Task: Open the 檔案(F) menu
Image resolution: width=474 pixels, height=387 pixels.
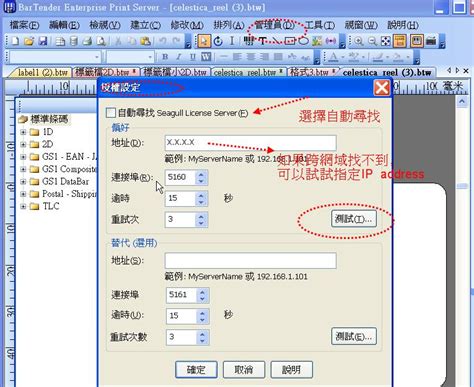Action: 24,25
